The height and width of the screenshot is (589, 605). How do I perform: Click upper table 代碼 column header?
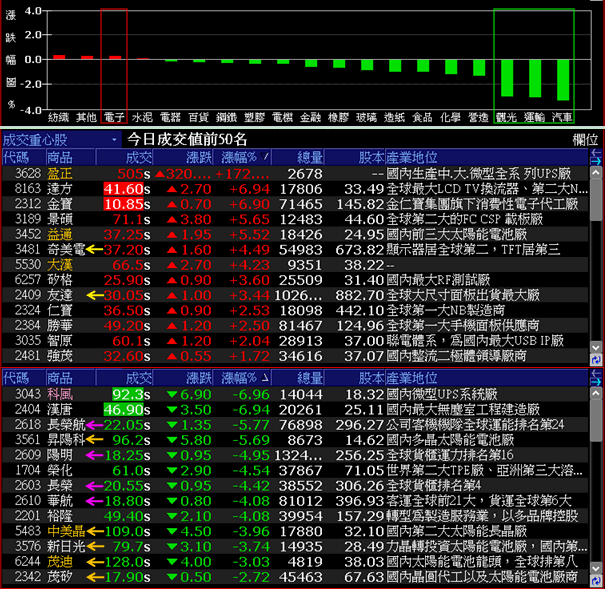coord(23,157)
